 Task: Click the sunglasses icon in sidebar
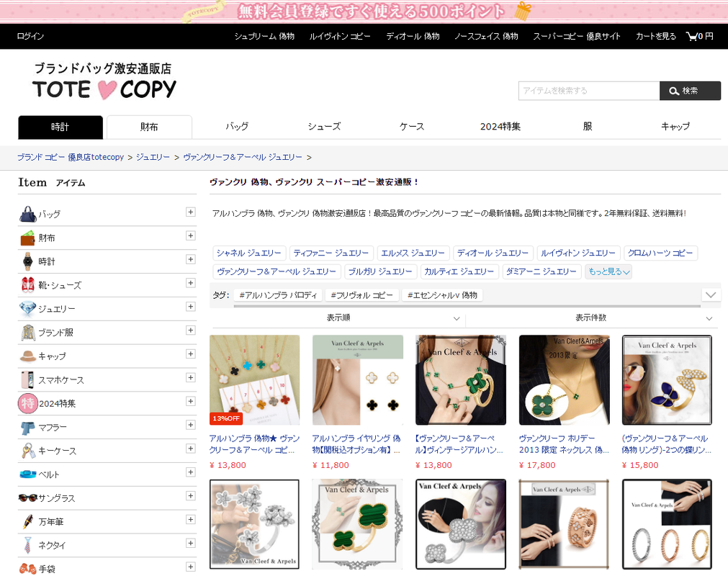pos(28,498)
